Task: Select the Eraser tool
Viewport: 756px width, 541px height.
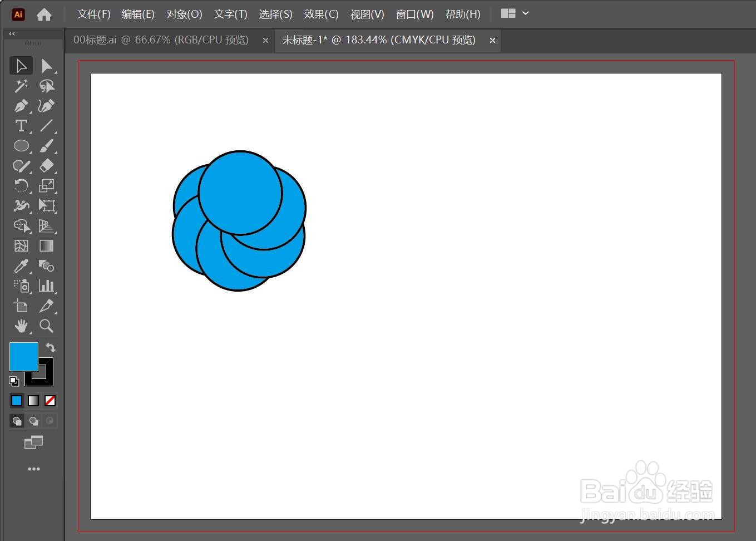Action: coord(47,166)
